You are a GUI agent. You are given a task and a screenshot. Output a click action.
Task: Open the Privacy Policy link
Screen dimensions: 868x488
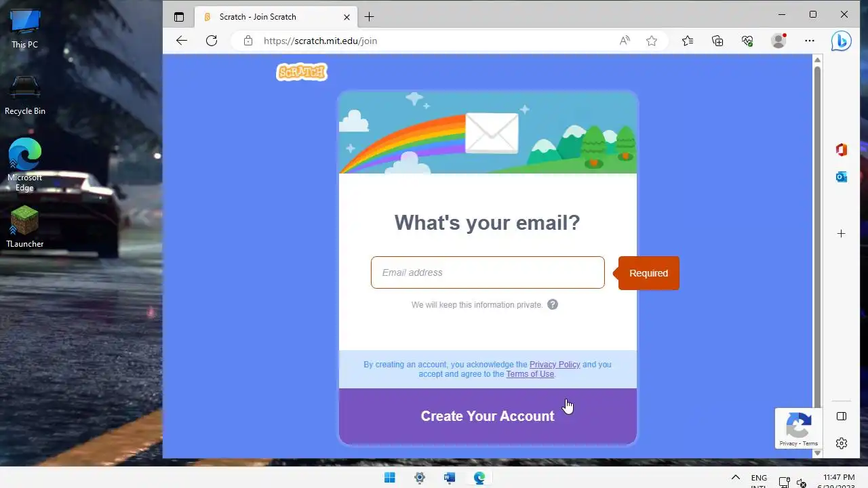click(x=555, y=365)
